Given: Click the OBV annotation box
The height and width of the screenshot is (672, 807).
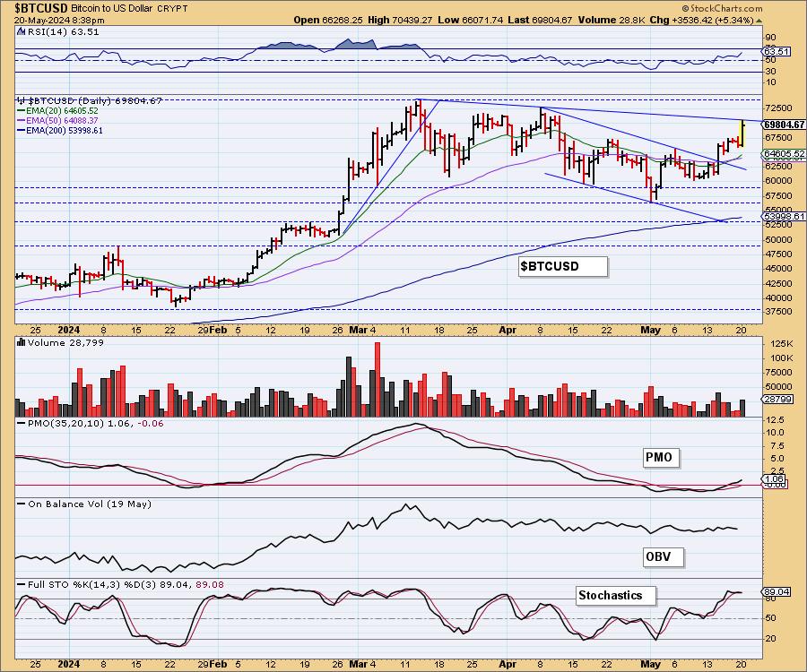Looking at the screenshot, I should (x=663, y=556).
